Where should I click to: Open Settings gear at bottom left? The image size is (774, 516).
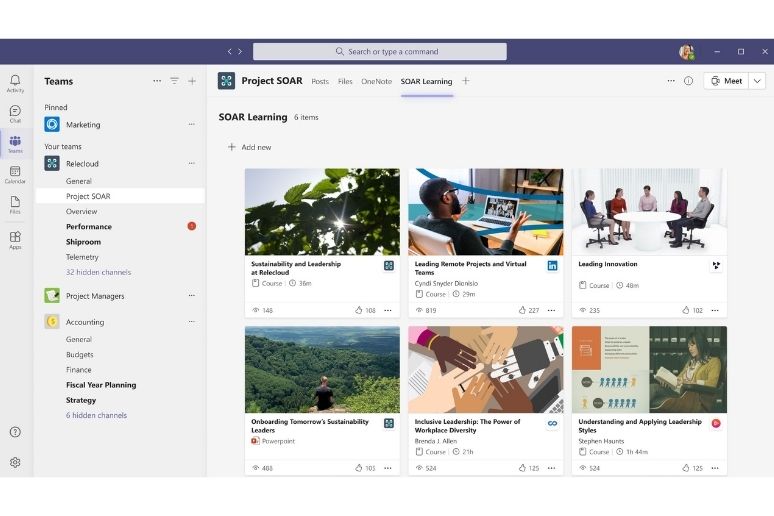click(15, 462)
